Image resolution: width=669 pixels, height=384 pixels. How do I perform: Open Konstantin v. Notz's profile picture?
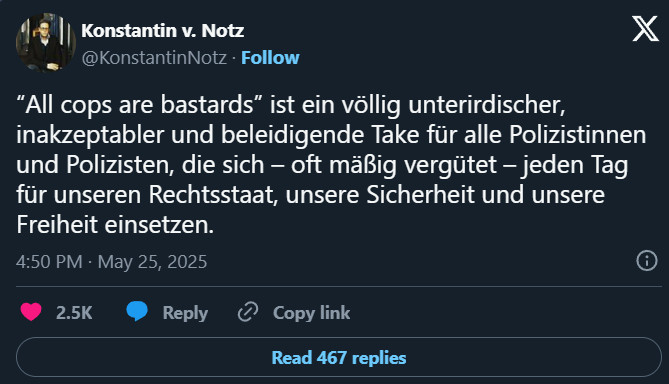coord(46,42)
